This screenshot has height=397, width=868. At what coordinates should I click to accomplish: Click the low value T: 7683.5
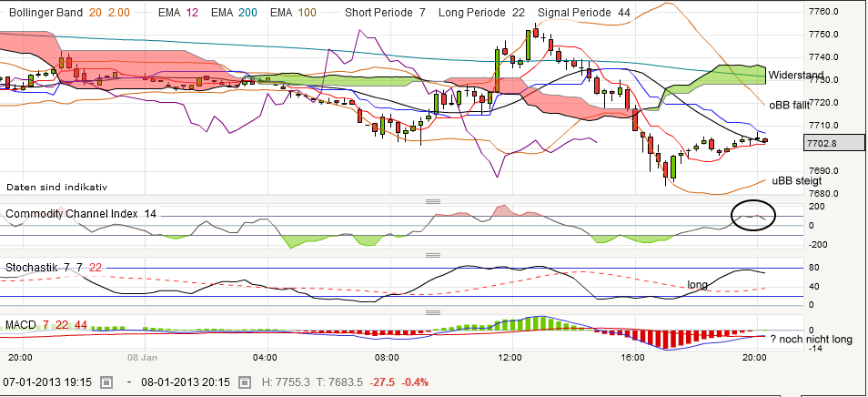pos(339,382)
